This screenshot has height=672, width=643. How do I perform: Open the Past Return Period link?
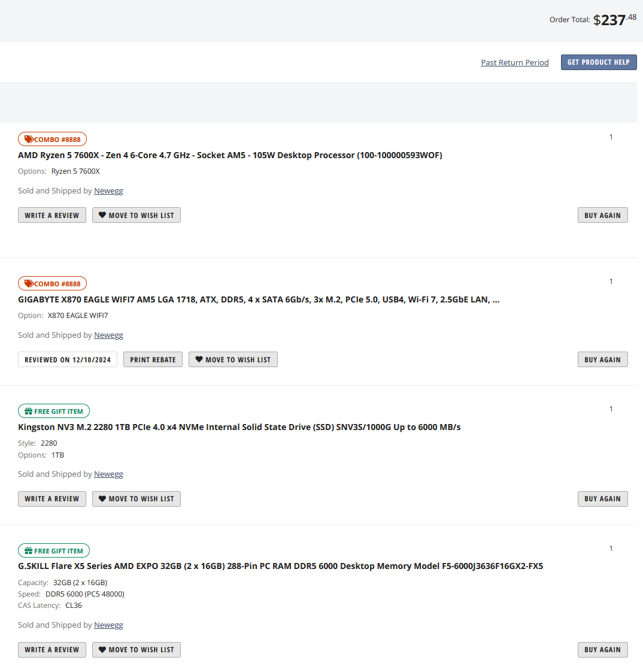[514, 62]
